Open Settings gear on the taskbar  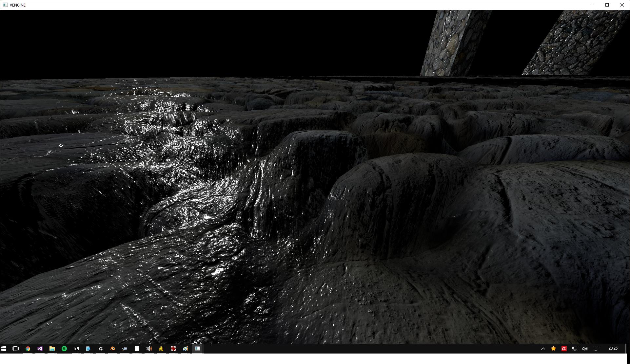point(101,349)
